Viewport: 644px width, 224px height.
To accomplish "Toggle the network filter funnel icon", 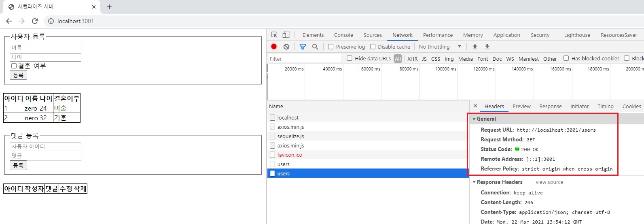I will pos(303,47).
